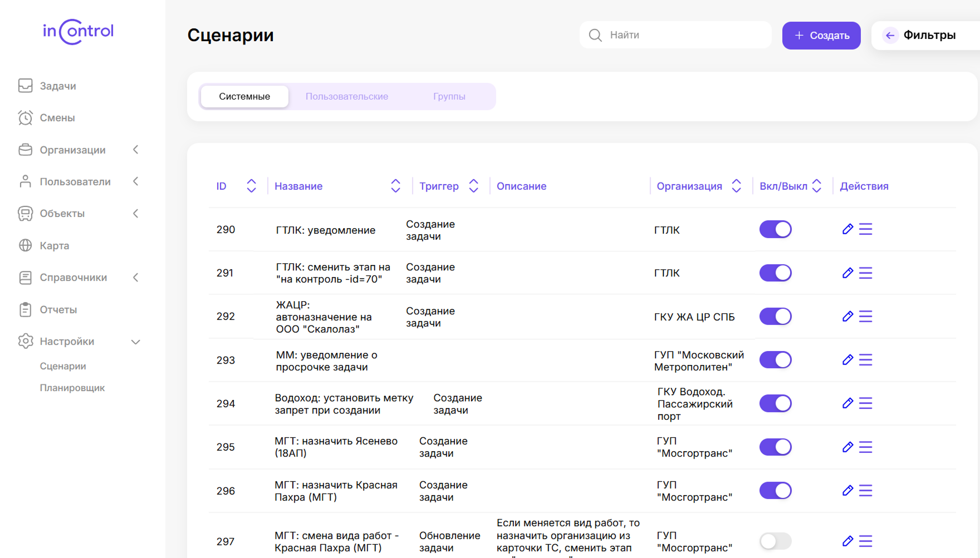Click the Описание column header

tap(522, 186)
